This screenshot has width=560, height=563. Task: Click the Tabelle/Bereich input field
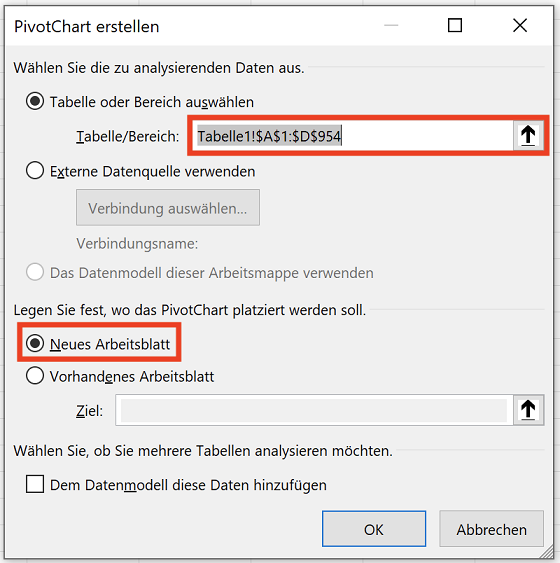pos(353,136)
